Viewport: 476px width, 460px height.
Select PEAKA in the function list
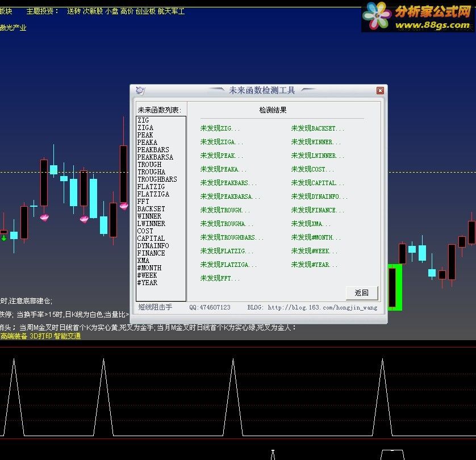click(x=147, y=143)
